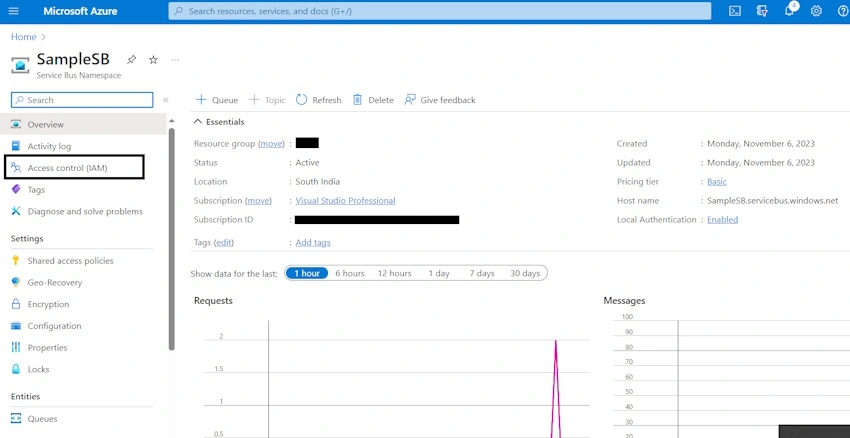Click the sidebar scrollbar up arrow
Image resolution: width=850 pixels, height=438 pixels.
pyautogui.click(x=172, y=120)
